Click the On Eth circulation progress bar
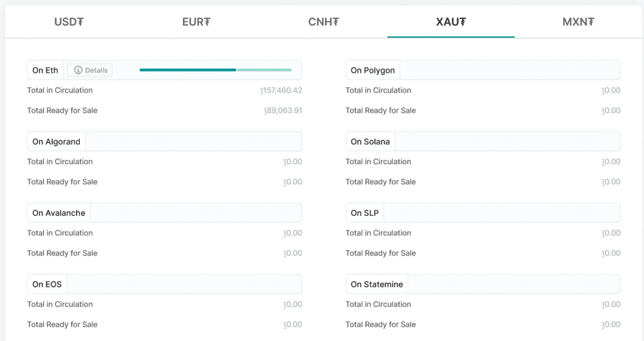Image resolution: width=644 pixels, height=341 pixels. pos(215,70)
